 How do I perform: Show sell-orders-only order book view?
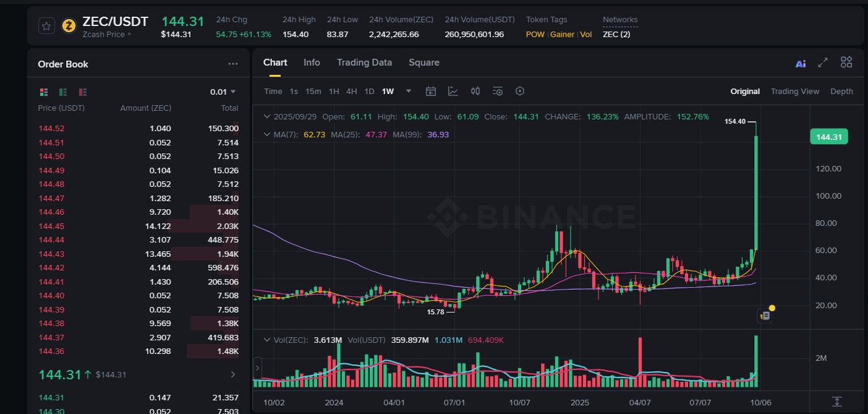pos(83,92)
